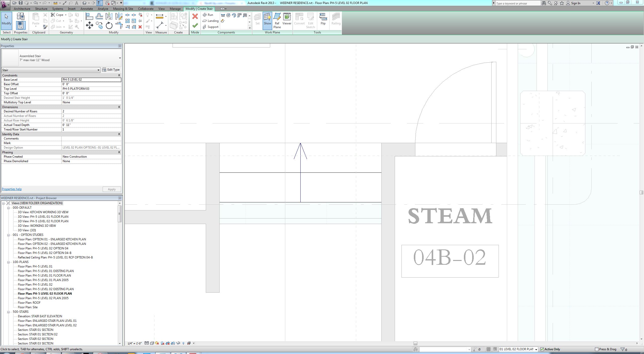Toggle Sun Path off icon in view bar
644x354 pixels.
pyautogui.click(x=157, y=343)
